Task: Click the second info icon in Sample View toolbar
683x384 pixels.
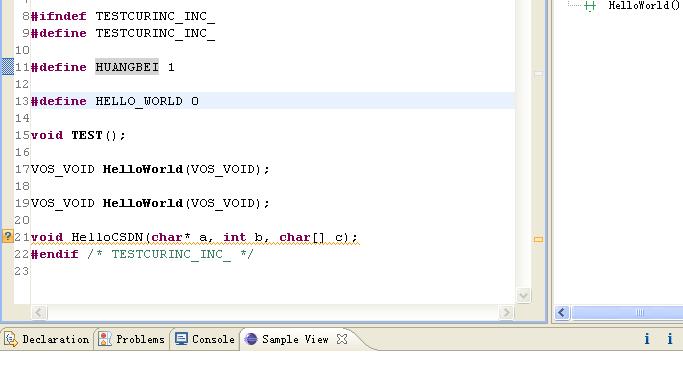Action: (x=670, y=339)
